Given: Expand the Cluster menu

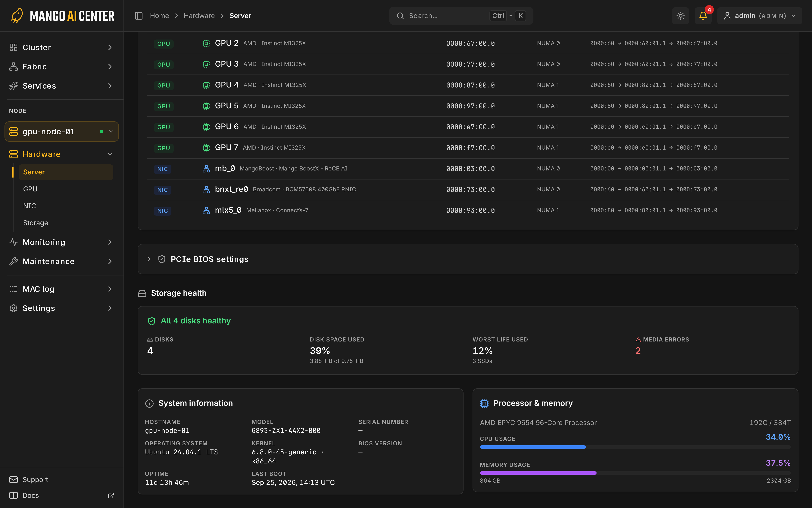Looking at the screenshot, I should pos(62,47).
